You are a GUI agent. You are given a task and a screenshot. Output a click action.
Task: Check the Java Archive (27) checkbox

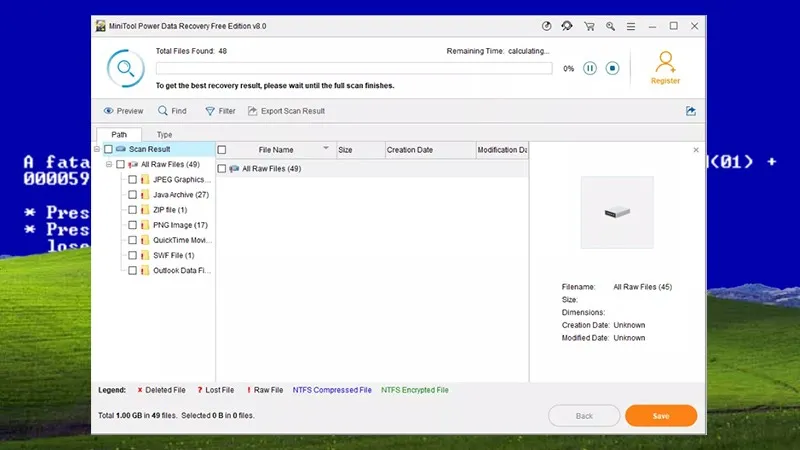coord(133,195)
